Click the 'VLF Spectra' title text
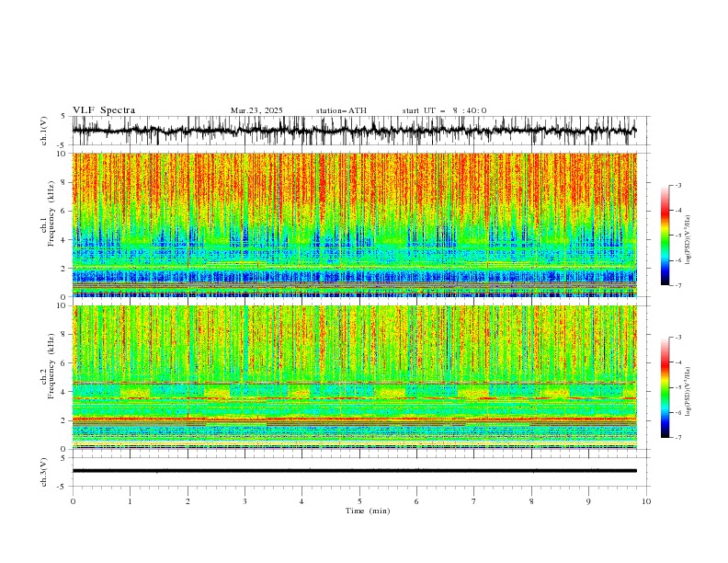 click(104, 110)
